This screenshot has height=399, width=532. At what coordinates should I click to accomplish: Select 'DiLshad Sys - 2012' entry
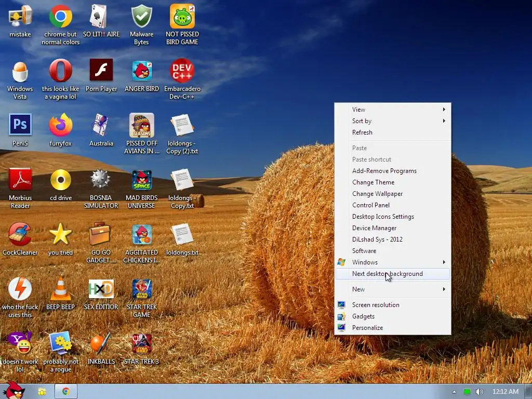393,240
